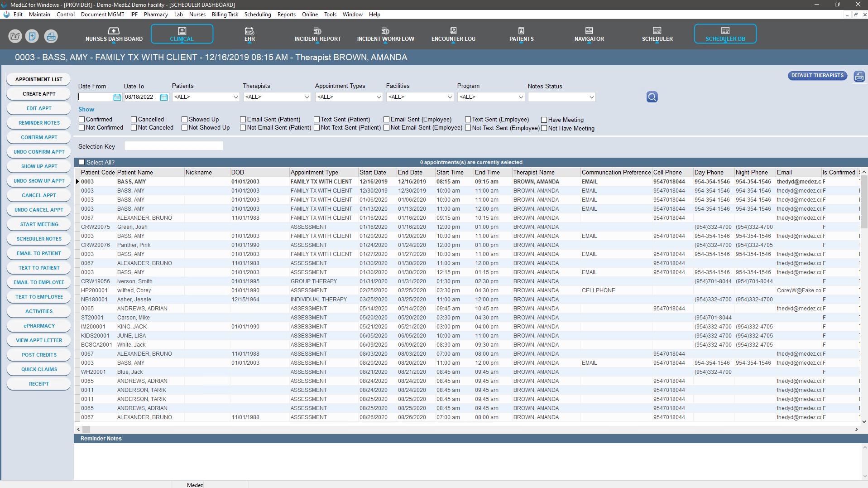Expand the Therapists dropdown
868x488 pixels.
pos(307,97)
